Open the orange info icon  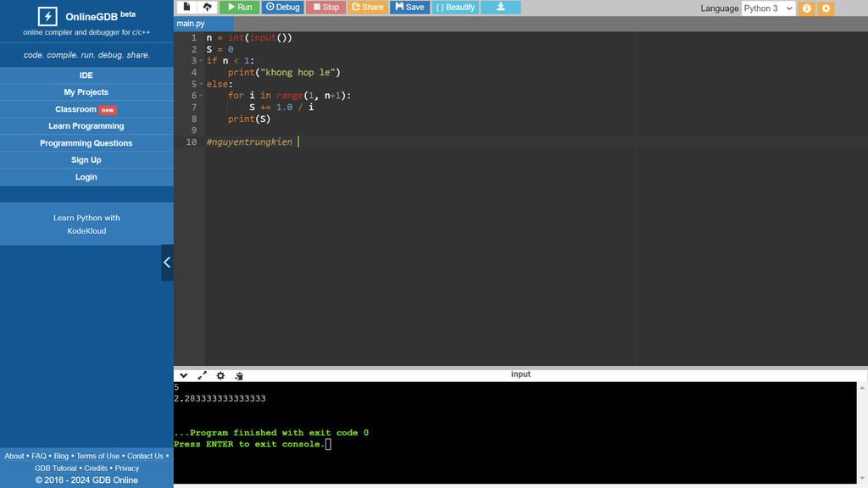point(807,8)
